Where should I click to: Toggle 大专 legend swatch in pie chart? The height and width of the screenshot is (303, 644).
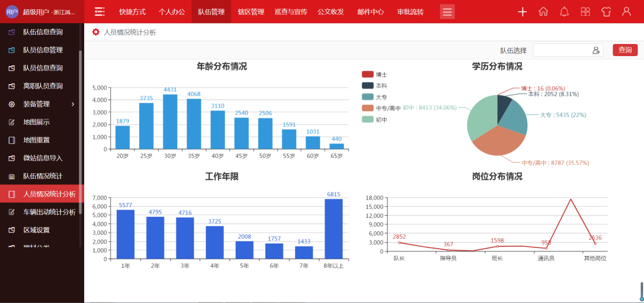click(368, 97)
